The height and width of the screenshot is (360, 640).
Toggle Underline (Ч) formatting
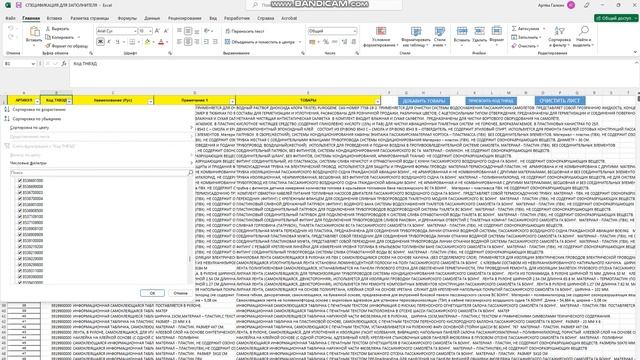117,42
